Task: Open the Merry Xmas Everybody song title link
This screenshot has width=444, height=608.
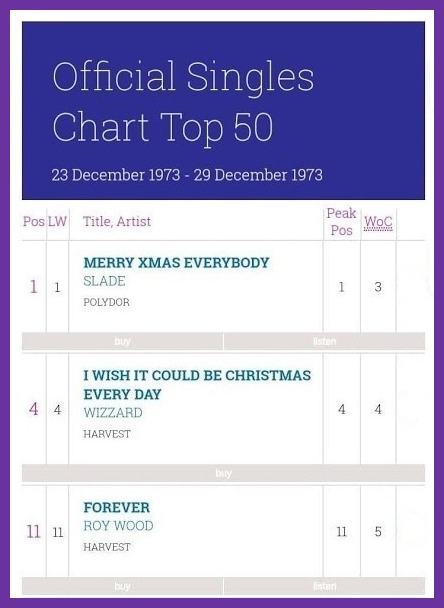Action: [x=176, y=263]
